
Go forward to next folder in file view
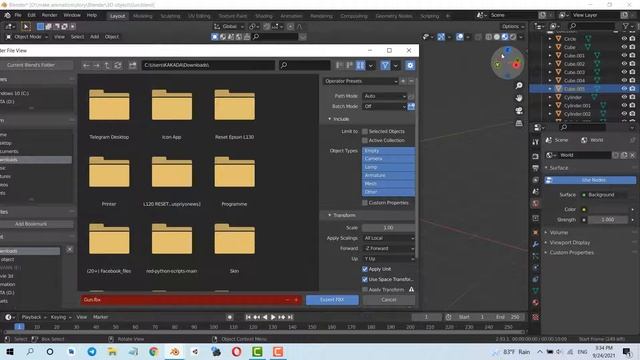(96, 65)
